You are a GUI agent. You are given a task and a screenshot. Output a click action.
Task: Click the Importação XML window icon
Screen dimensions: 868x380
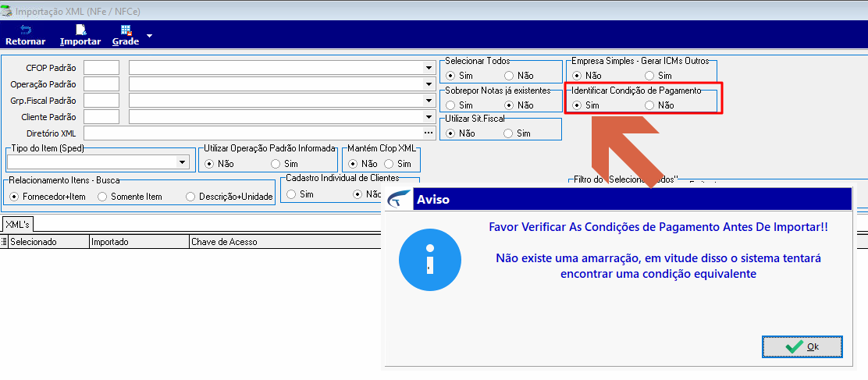pos(6,10)
